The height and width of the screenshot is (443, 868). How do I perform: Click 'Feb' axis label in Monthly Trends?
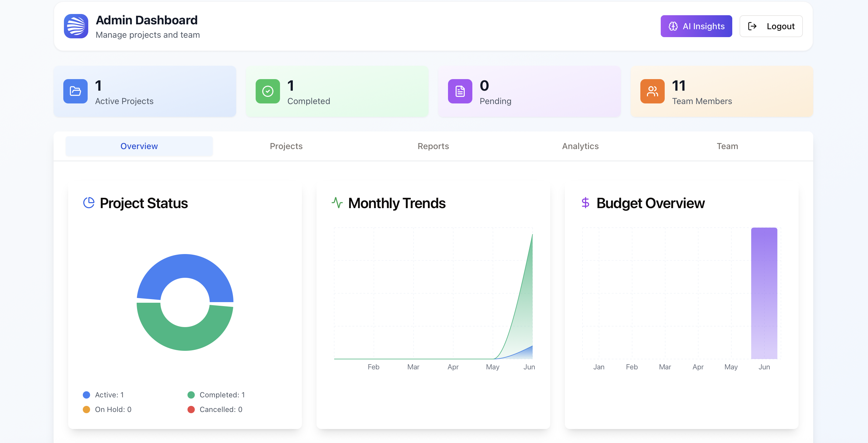373,367
